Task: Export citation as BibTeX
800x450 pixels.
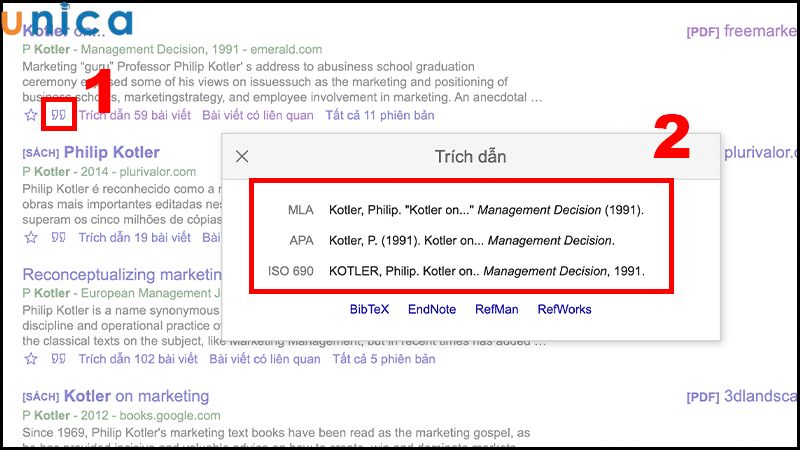Action: point(369,309)
